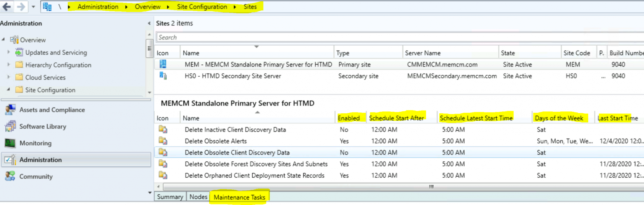Sort tasks by Last Start Time column
Viewport: 644px width, 205px height.
[x=619, y=118]
